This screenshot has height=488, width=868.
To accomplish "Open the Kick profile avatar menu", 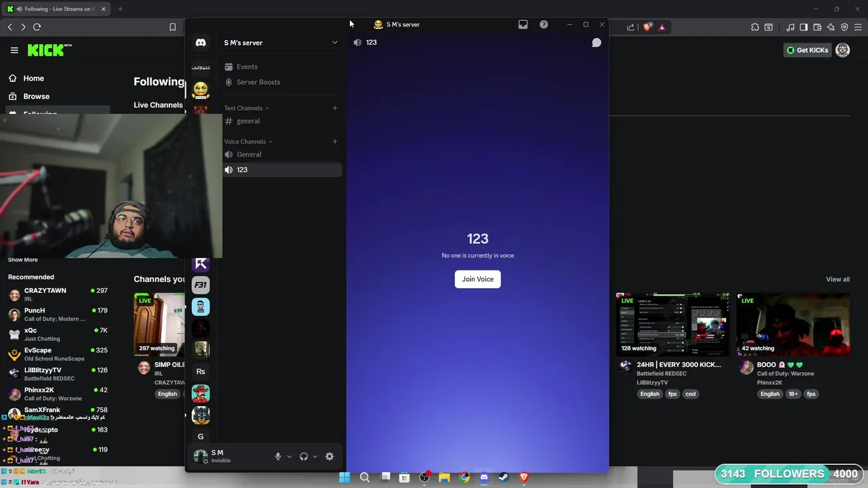I will pos(842,50).
